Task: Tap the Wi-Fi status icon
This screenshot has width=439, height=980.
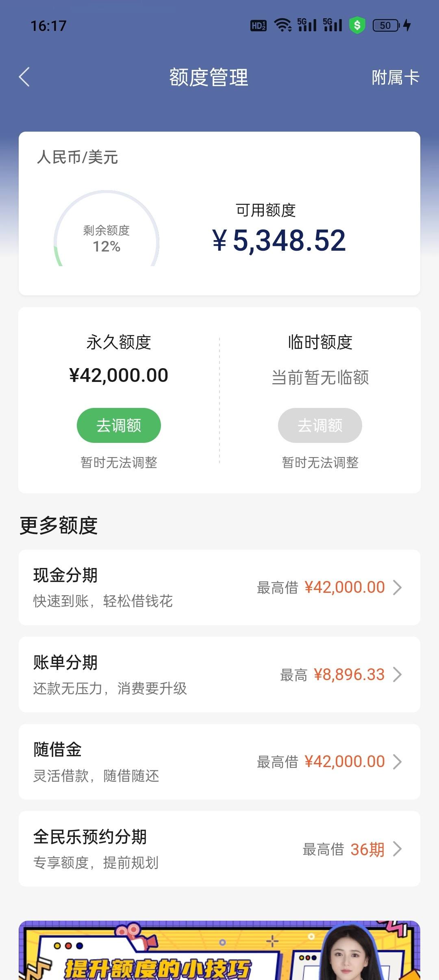Action: [x=283, y=25]
